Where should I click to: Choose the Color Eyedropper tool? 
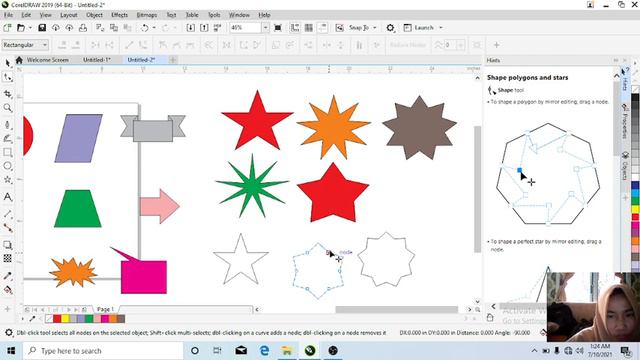pyautogui.click(x=8, y=276)
